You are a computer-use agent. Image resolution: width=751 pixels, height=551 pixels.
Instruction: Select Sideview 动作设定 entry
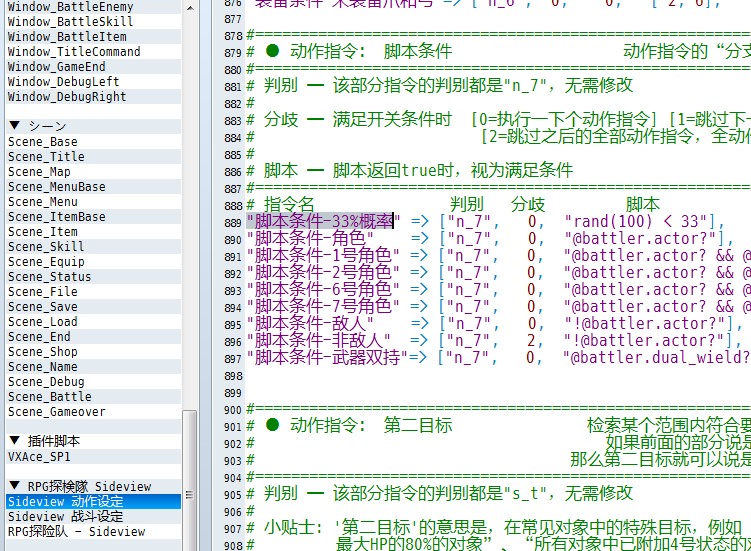tap(93, 501)
